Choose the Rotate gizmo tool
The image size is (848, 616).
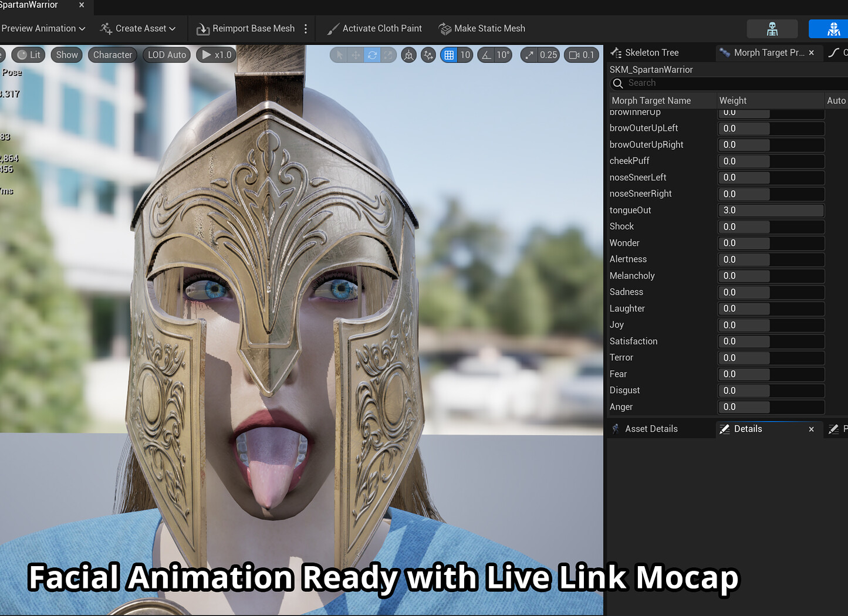point(372,55)
